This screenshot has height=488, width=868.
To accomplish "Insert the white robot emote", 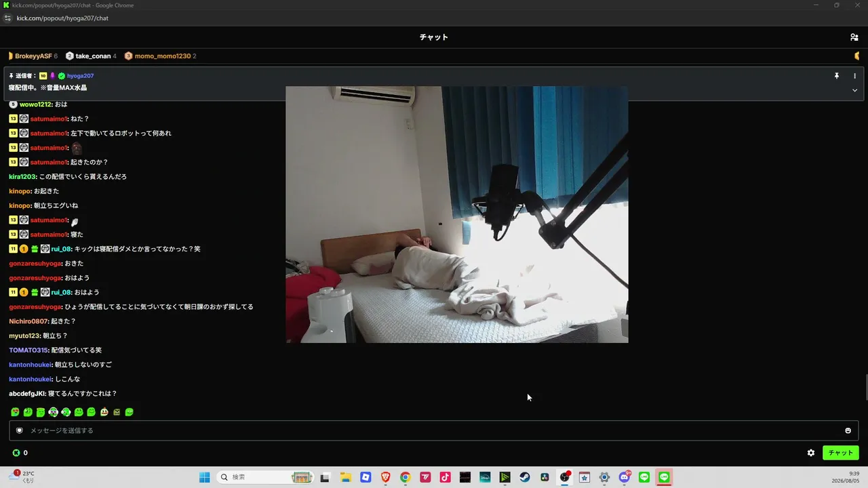I will pos(104,412).
